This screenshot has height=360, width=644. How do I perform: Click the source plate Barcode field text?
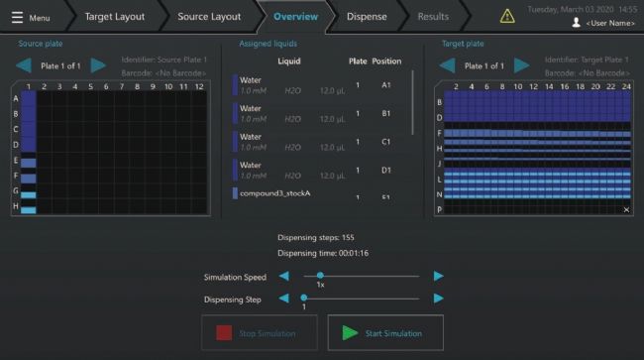point(163,73)
